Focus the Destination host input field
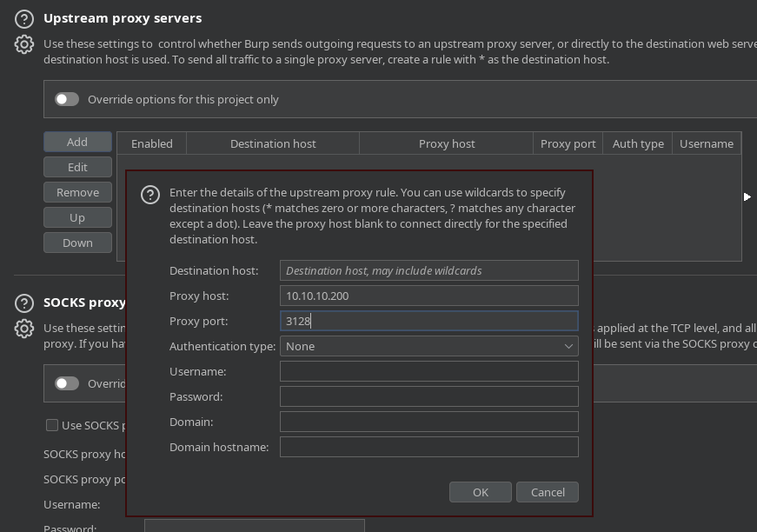The width and height of the screenshot is (757, 532). (x=428, y=270)
